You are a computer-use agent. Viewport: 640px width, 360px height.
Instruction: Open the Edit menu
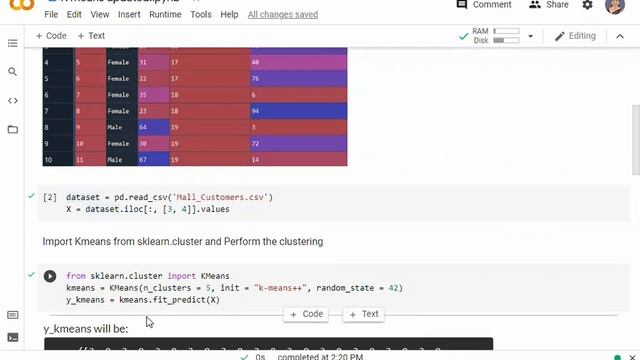pyautogui.click(x=74, y=15)
